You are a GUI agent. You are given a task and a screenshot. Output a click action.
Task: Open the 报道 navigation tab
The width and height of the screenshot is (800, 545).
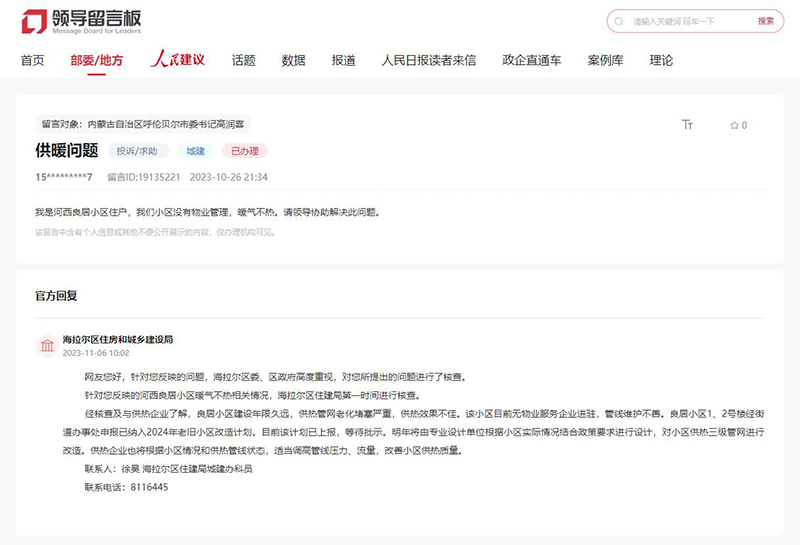344,61
